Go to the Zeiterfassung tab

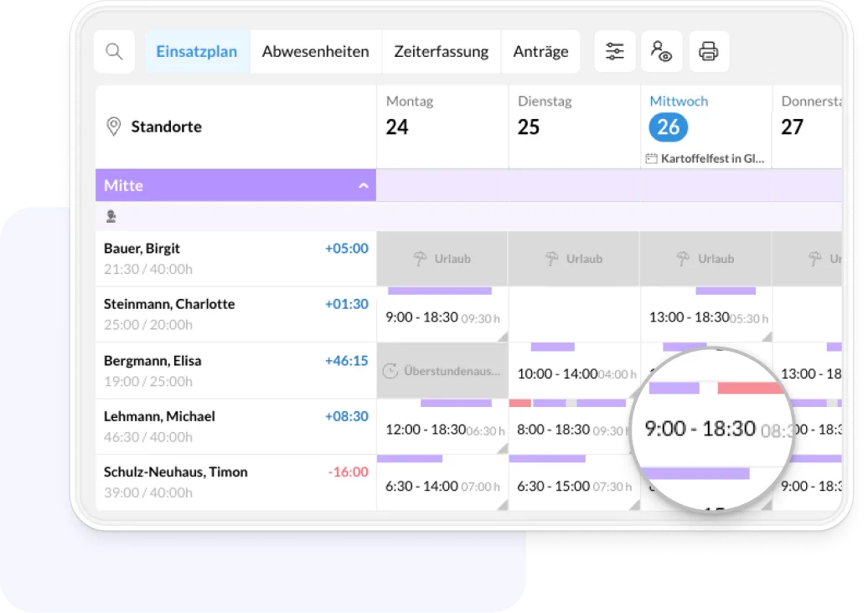pos(442,51)
